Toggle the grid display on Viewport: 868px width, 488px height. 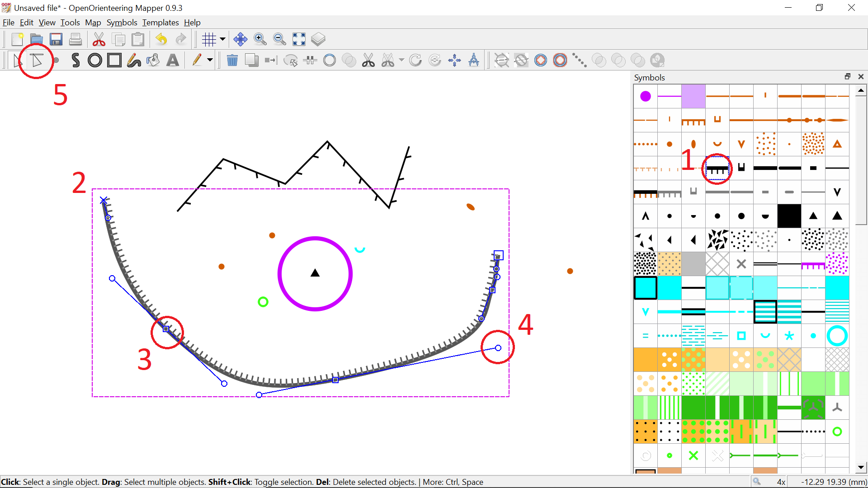click(209, 39)
